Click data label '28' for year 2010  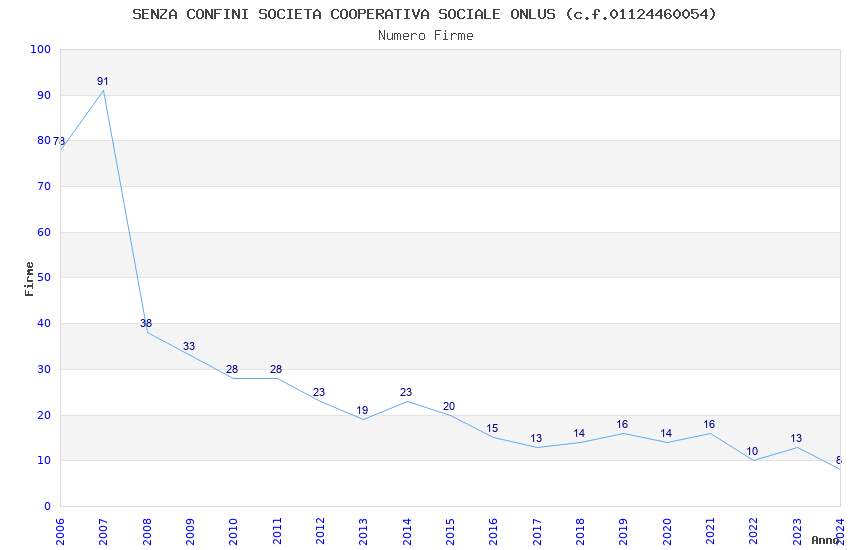coord(232,370)
